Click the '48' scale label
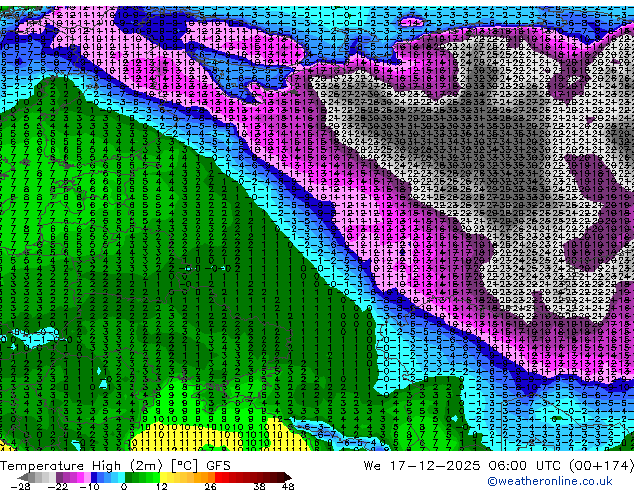 [x=288, y=486]
